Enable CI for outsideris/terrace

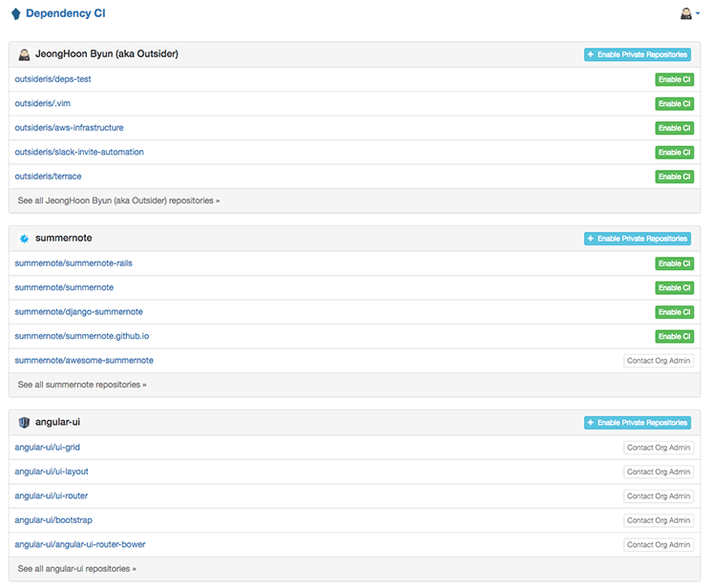coord(674,177)
